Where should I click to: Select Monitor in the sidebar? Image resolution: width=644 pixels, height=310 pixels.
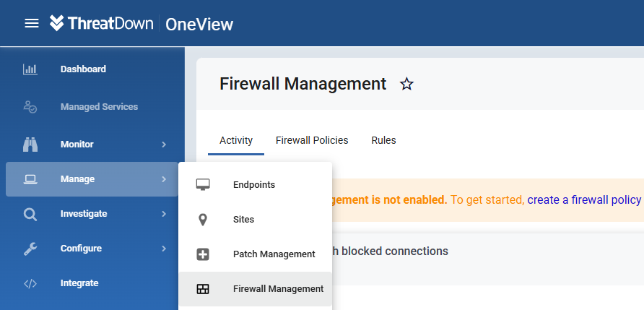click(77, 145)
